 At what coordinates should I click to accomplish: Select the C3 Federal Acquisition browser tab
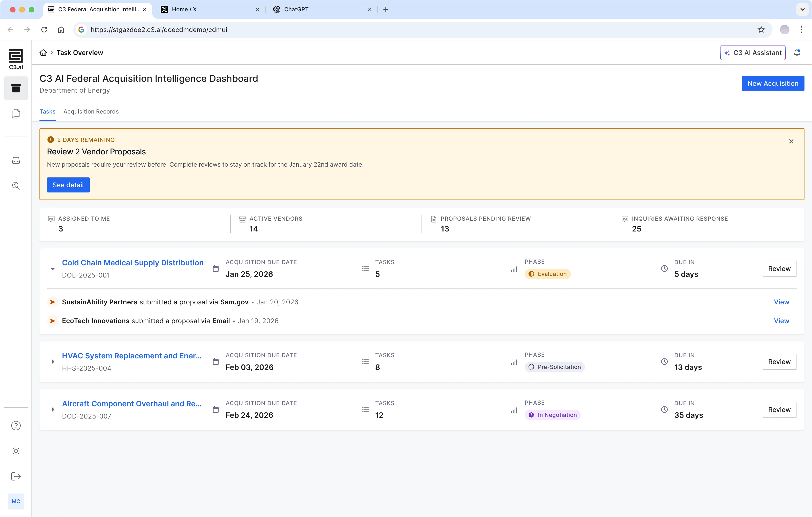tap(98, 9)
